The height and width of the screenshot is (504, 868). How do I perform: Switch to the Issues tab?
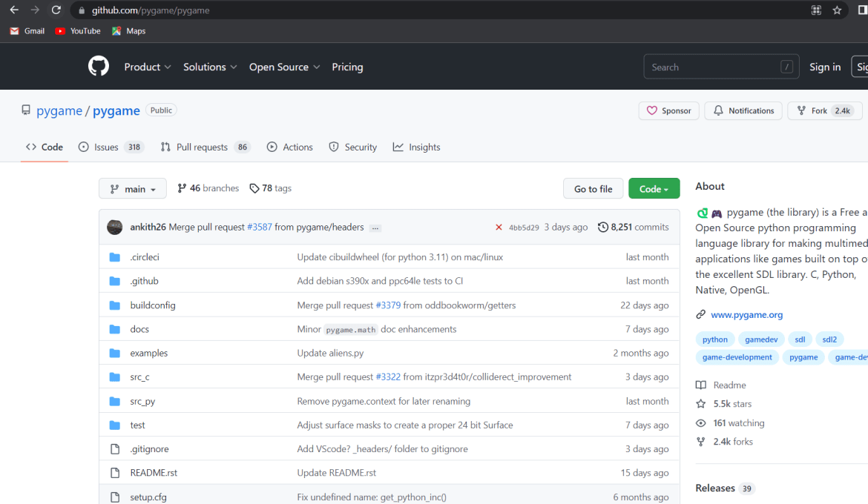coord(111,147)
